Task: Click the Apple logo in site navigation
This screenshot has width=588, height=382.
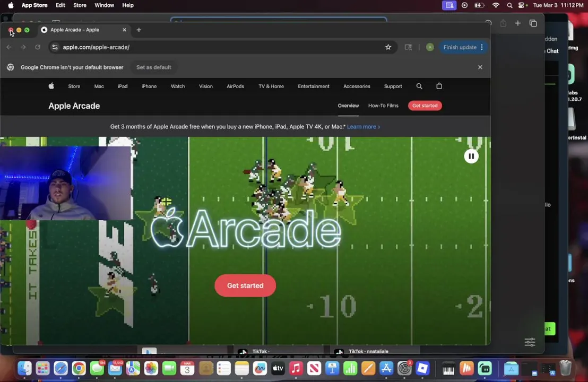Action: tap(51, 86)
